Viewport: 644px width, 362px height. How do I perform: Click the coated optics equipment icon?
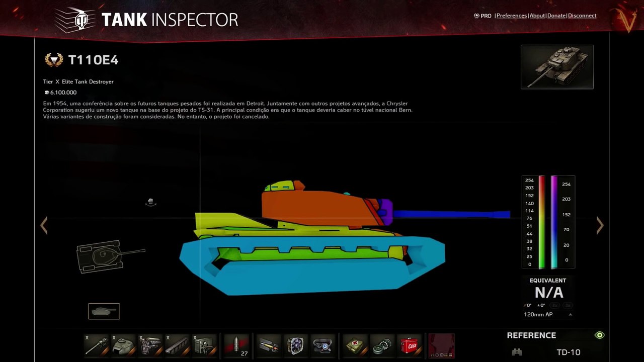[x=323, y=345]
